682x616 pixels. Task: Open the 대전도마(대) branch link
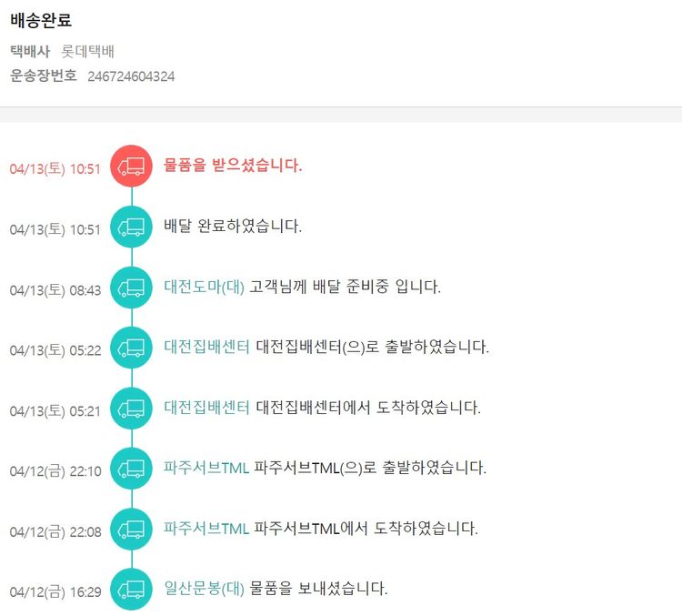(x=205, y=287)
